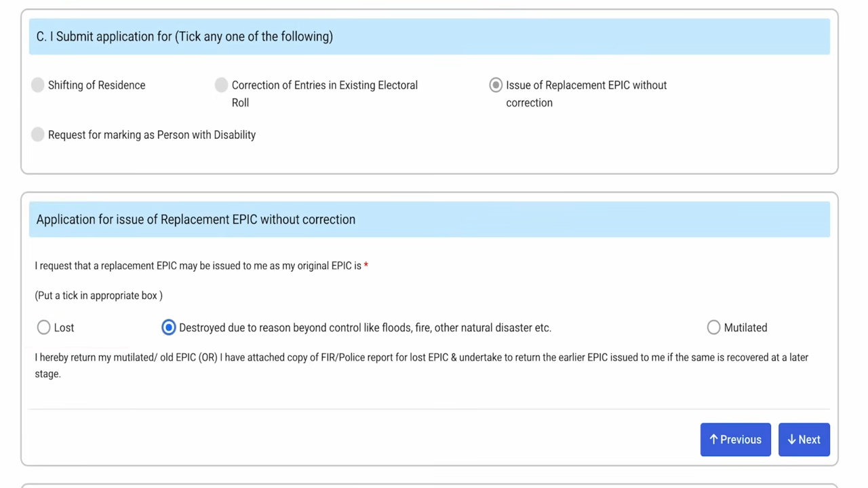This screenshot has width=868, height=488.
Task: Click the red required asterisk
Action: (x=366, y=266)
